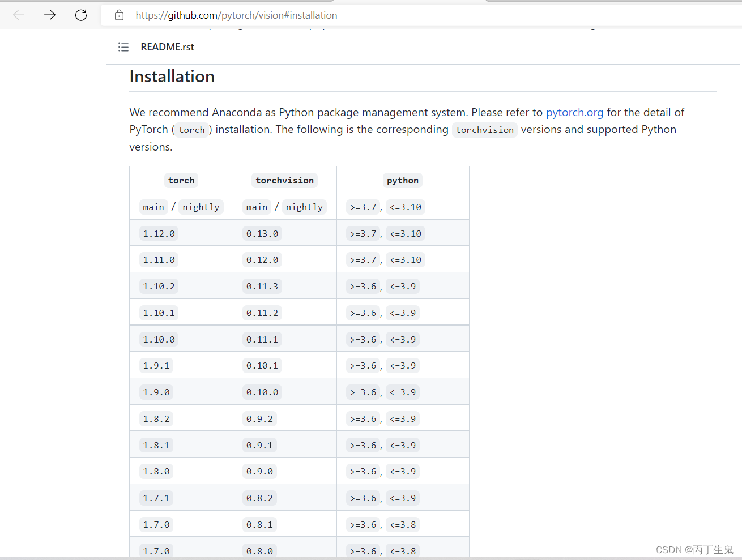
Task: Click 'nightly' in the torch column
Action: (x=201, y=207)
